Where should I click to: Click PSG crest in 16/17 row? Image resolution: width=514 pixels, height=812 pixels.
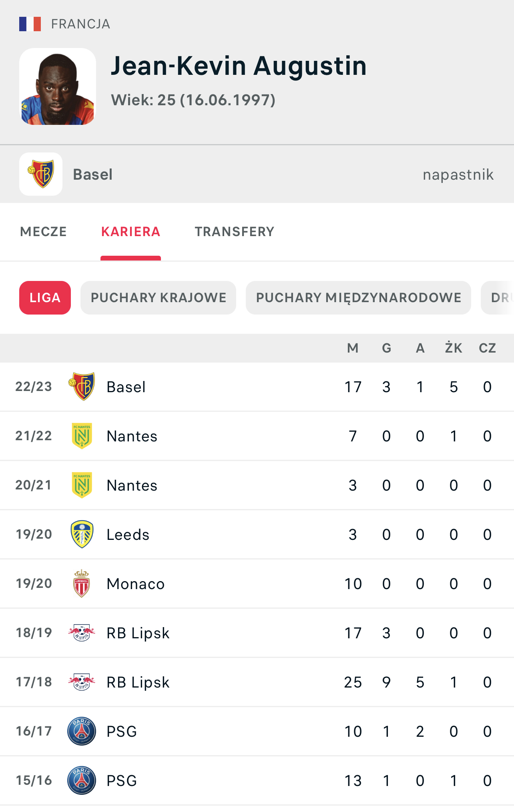coord(82,731)
